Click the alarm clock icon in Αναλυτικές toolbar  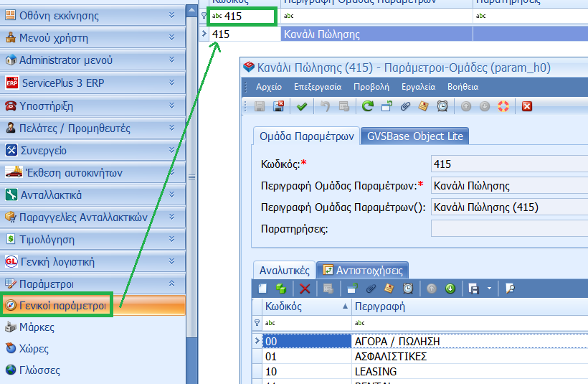(408, 289)
